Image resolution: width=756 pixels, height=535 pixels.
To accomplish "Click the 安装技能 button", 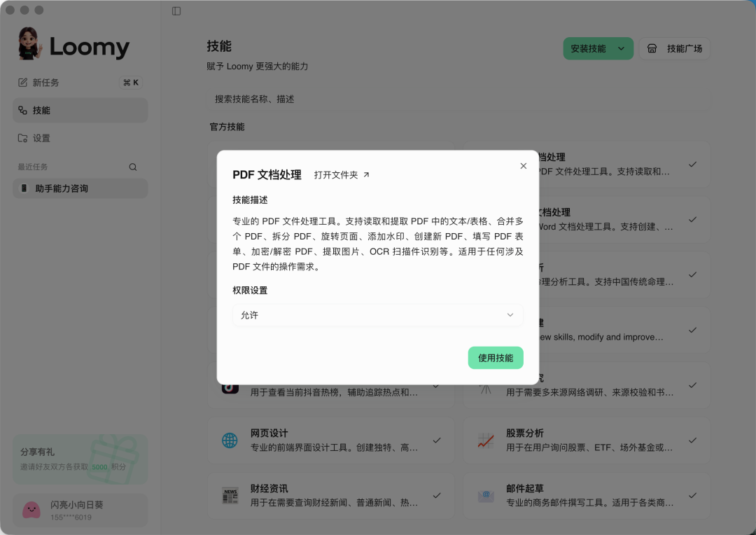I will 598,48.
